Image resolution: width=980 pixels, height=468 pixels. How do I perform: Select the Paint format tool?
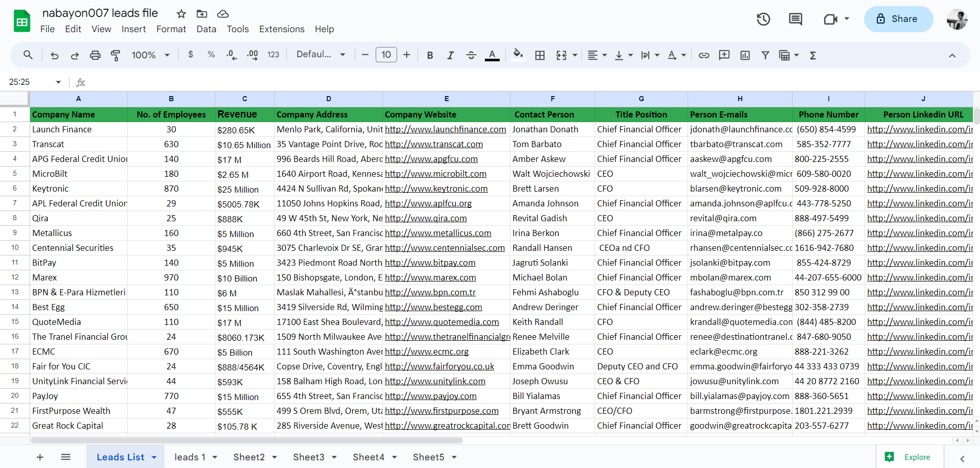click(x=115, y=55)
